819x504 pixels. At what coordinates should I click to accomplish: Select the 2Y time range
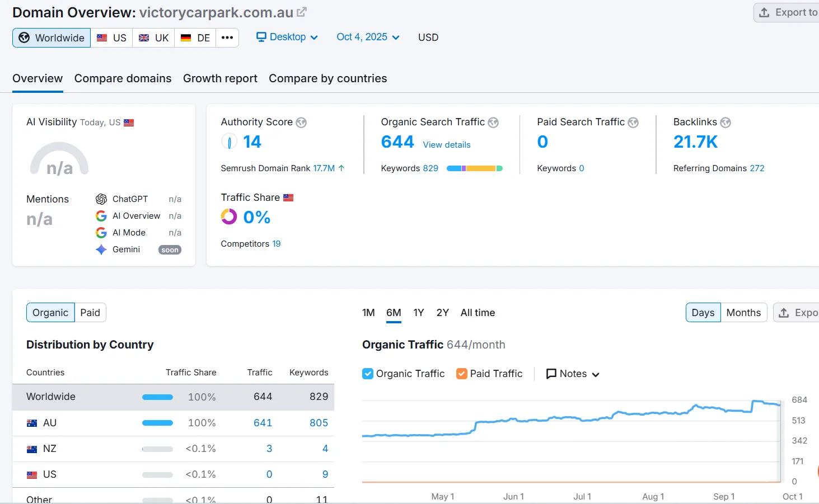tap(443, 313)
